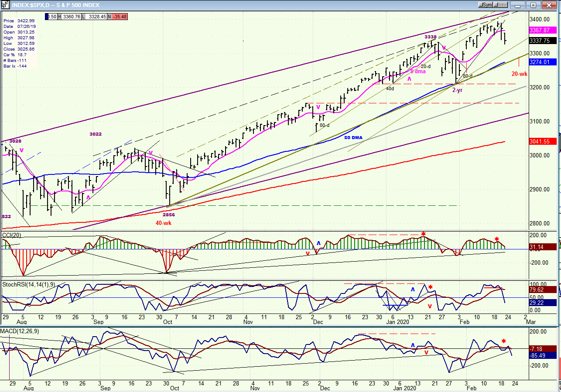Select the L 3328.45 low value field
This screenshot has width=561, height=392.
[94, 17]
